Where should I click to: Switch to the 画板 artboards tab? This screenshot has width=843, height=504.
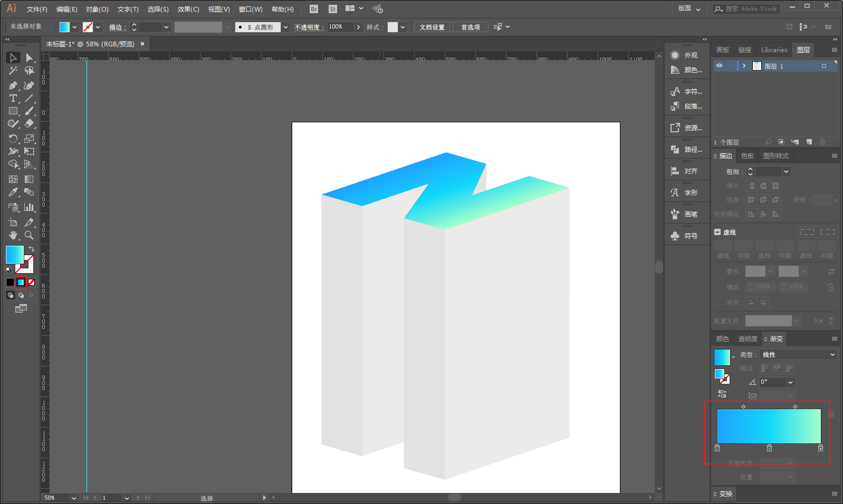(723, 50)
